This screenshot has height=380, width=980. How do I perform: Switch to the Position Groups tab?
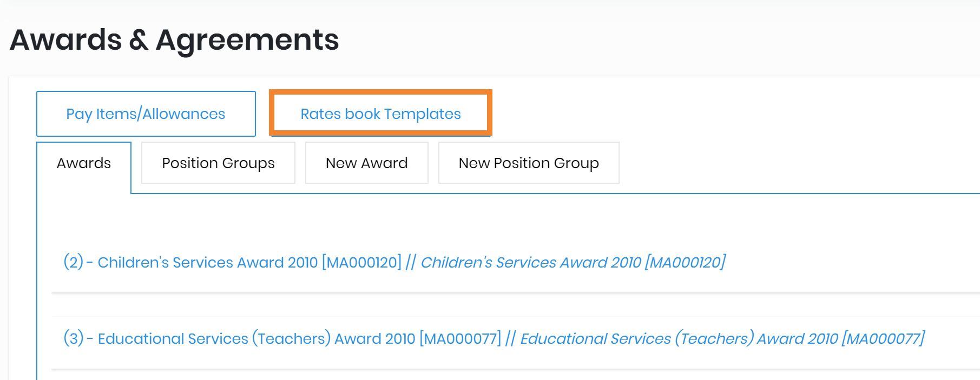[218, 163]
